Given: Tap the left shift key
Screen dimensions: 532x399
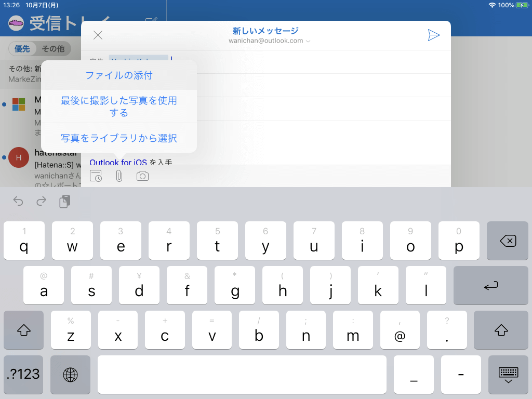Looking at the screenshot, I should point(24,330).
